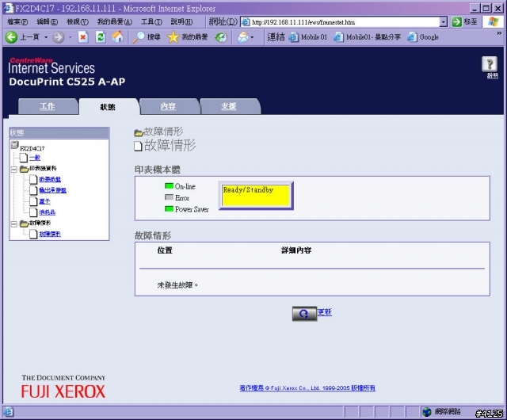The width and height of the screenshot is (507, 420).
Task: Open the 蓋子 link
Action: [x=44, y=201]
